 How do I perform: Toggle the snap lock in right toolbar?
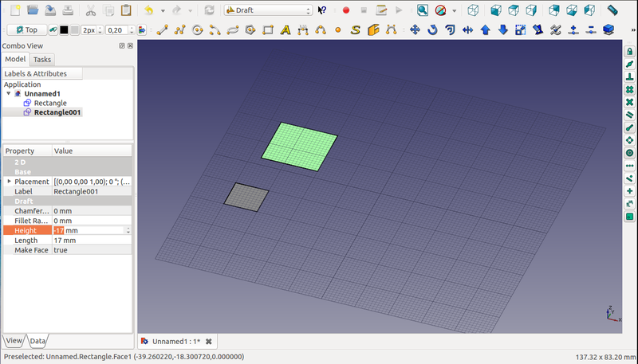click(x=629, y=52)
